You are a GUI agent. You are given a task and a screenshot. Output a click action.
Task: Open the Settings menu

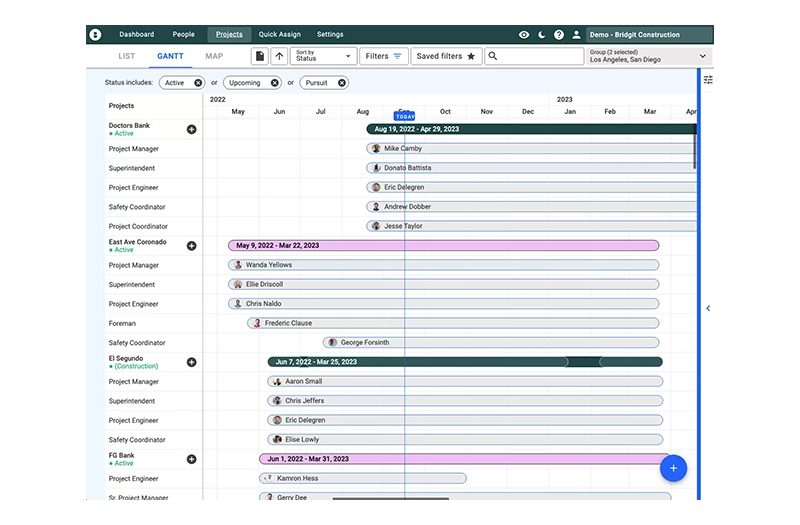330,35
